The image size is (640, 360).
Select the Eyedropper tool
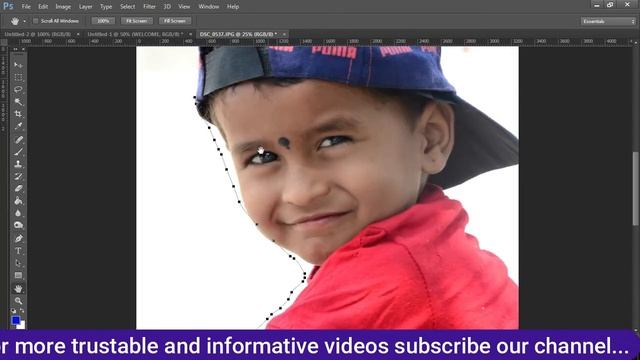point(18,126)
